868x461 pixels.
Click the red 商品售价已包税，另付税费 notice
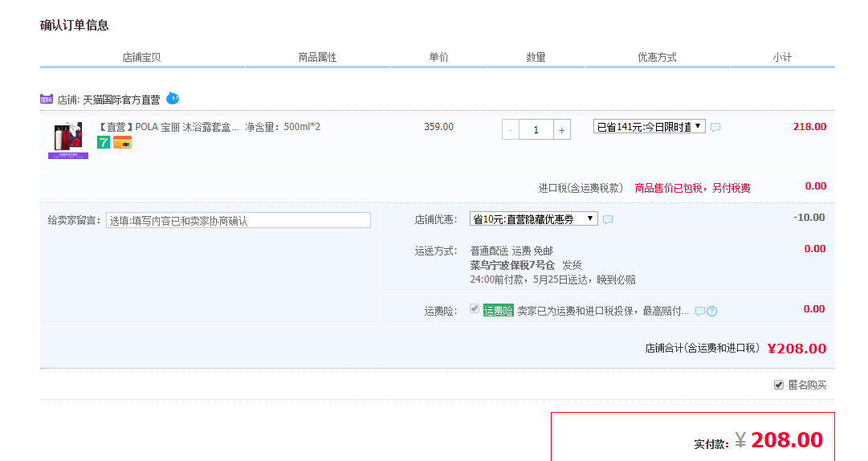pyautogui.click(x=692, y=188)
